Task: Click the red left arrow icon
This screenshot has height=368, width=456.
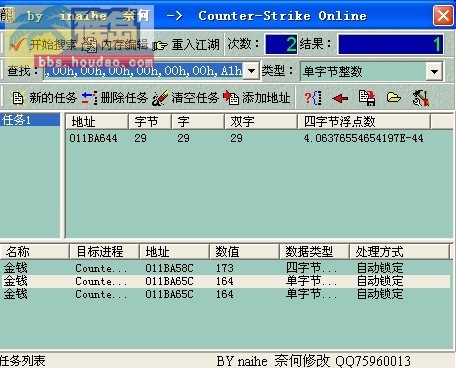Action: [340, 98]
